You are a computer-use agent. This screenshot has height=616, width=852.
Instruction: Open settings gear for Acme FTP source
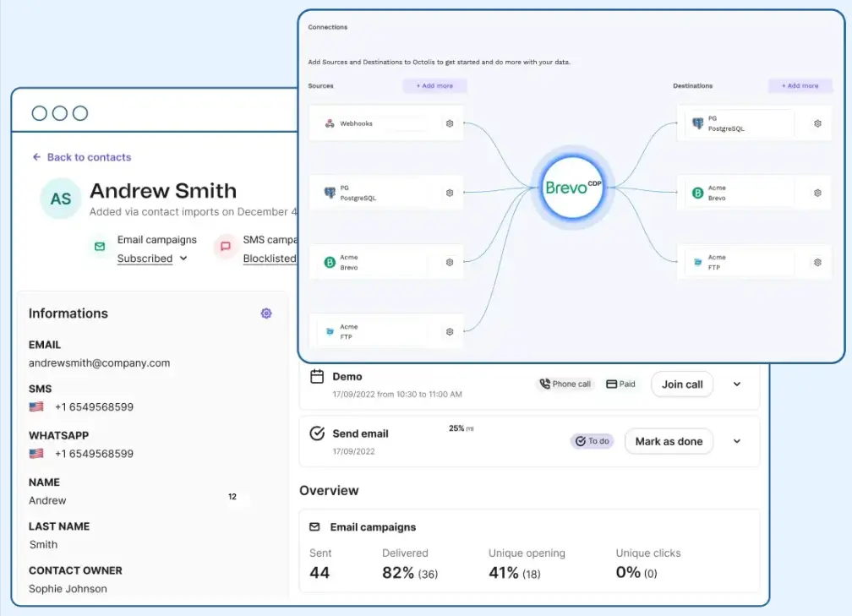click(x=450, y=332)
